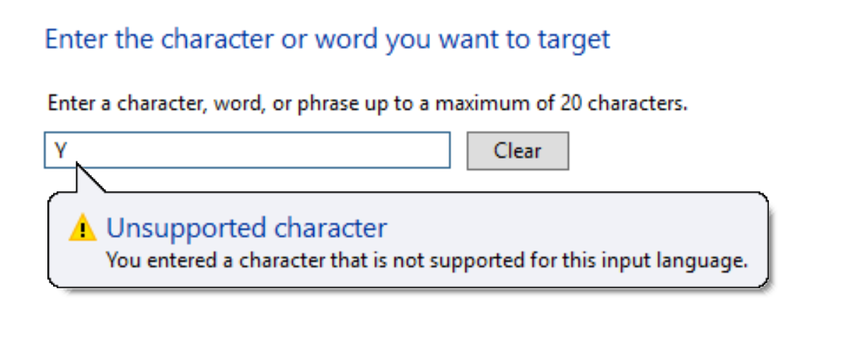Select the "Unsupported character" balloon title

(x=246, y=228)
